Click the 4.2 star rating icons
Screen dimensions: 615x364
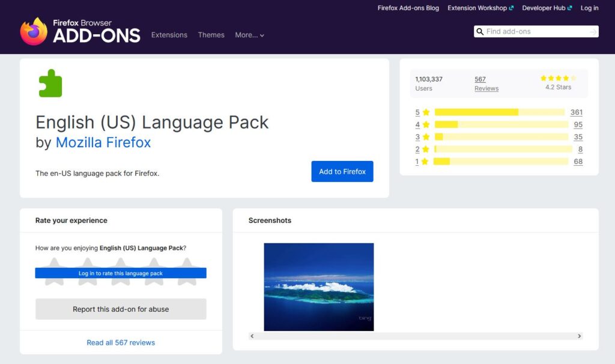pos(558,78)
